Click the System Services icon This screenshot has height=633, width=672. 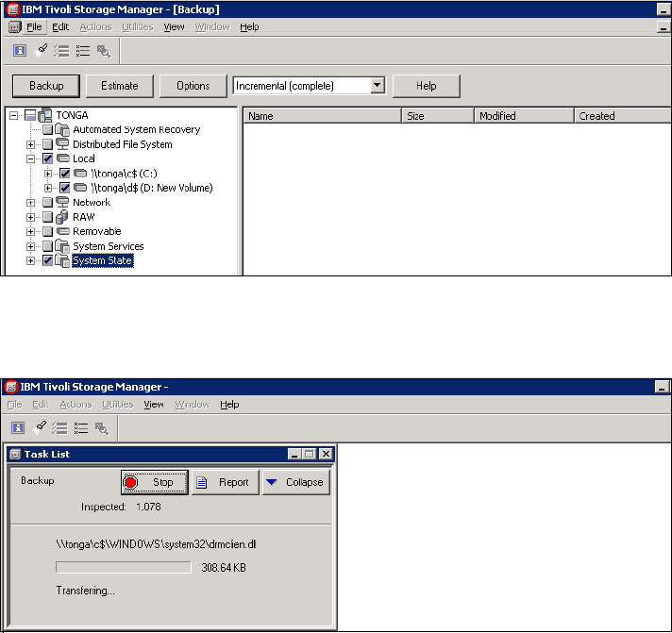coord(62,246)
